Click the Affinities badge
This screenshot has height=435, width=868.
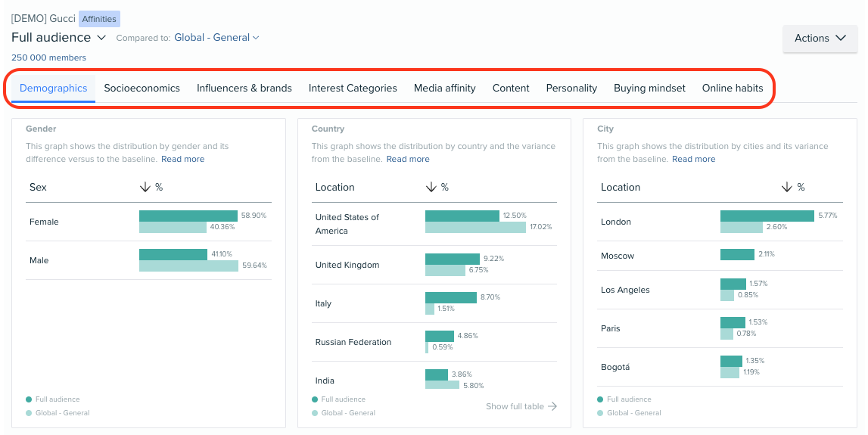[x=99, y=19]
